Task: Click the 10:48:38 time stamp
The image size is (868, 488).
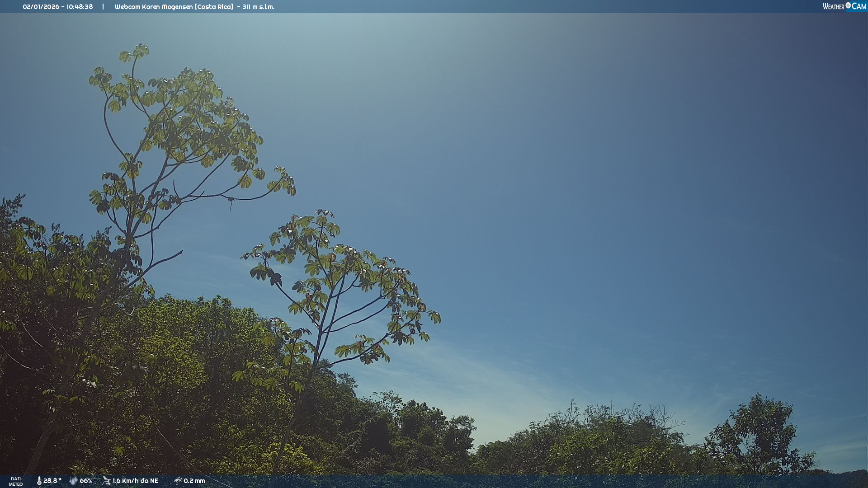Action: tap(80, 7)
